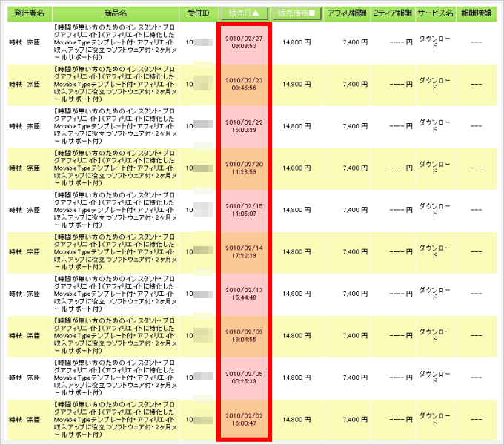The image size is (504, 445).
Task: Select the 2010/02/13 15:44:48 date cell
Action: pos(244,293)
